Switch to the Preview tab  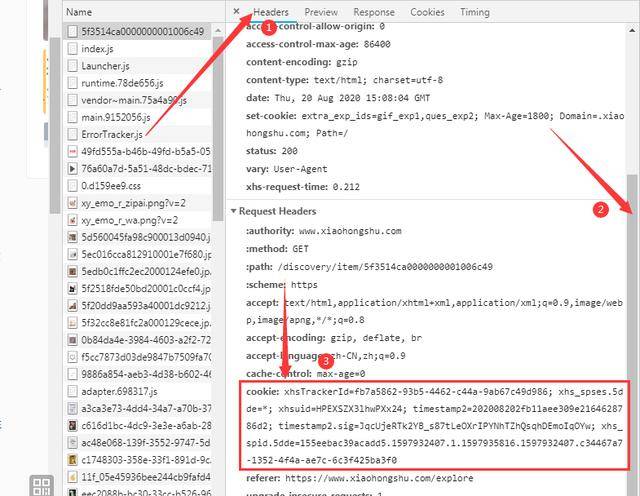[x=321, y=12]
